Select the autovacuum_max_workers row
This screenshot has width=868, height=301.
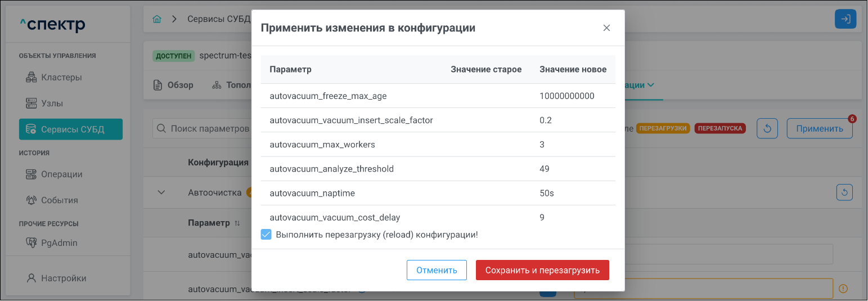coord(438,145)
